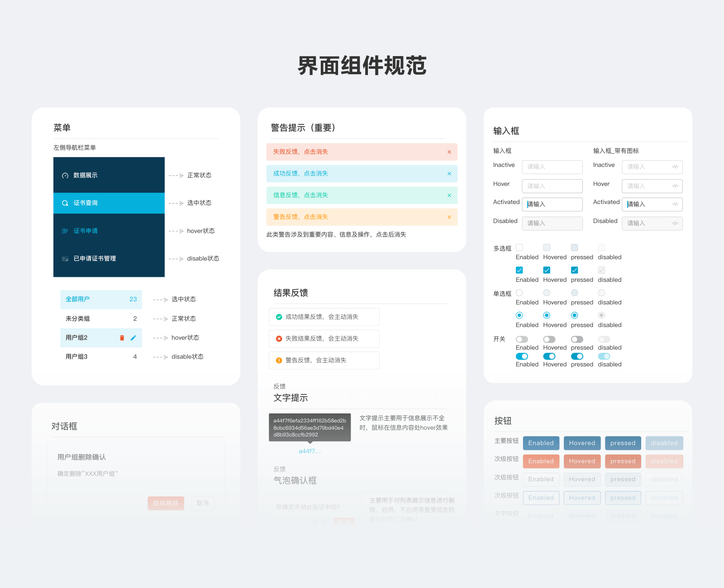Turn off the blue pressed switch
Image resolution: width=724 pixels, height=588 pixels.
point(577,356)
